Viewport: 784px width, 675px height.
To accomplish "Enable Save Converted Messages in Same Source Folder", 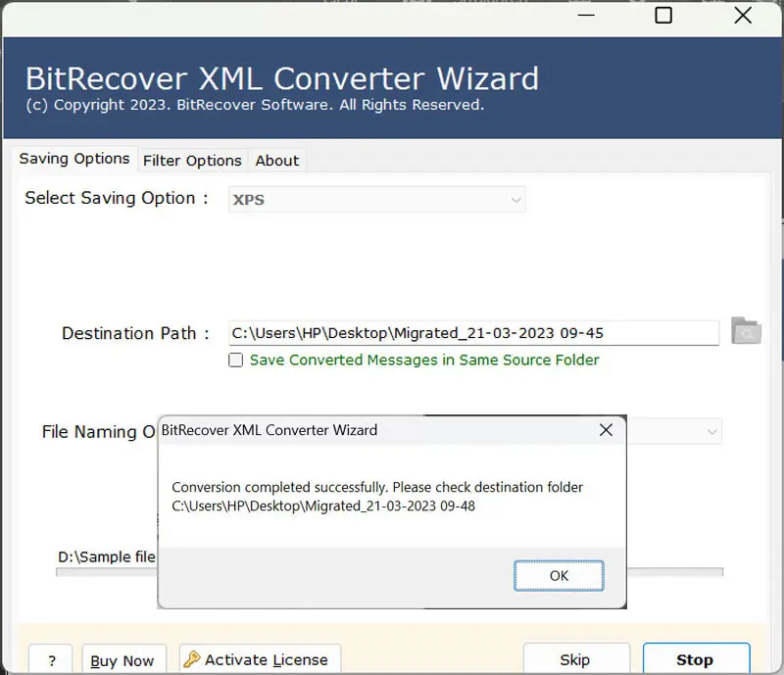I will click(x=235, y=360).
